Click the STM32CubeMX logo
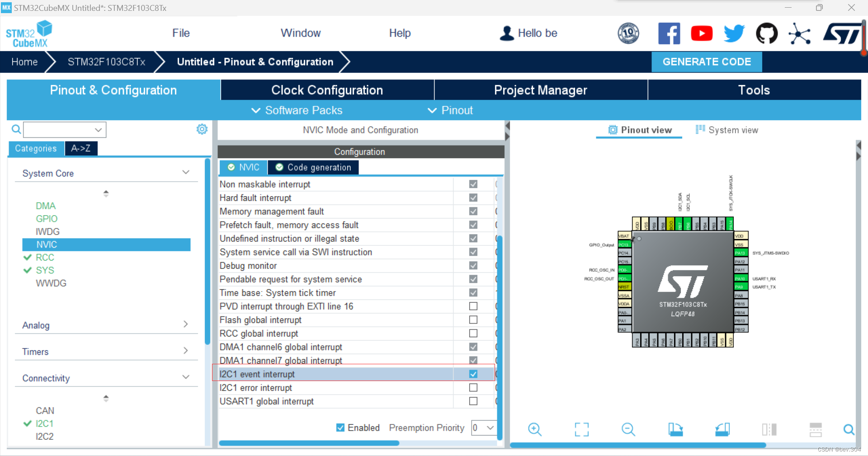The height and width of the screenshot is (456, 868). pyautogui.click(x=29, y=34)
